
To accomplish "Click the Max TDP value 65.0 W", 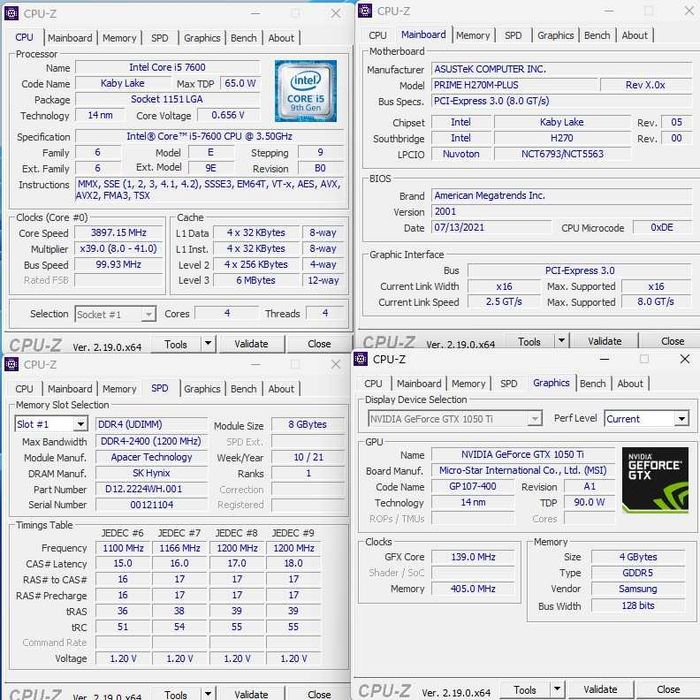I will [240, 83].
